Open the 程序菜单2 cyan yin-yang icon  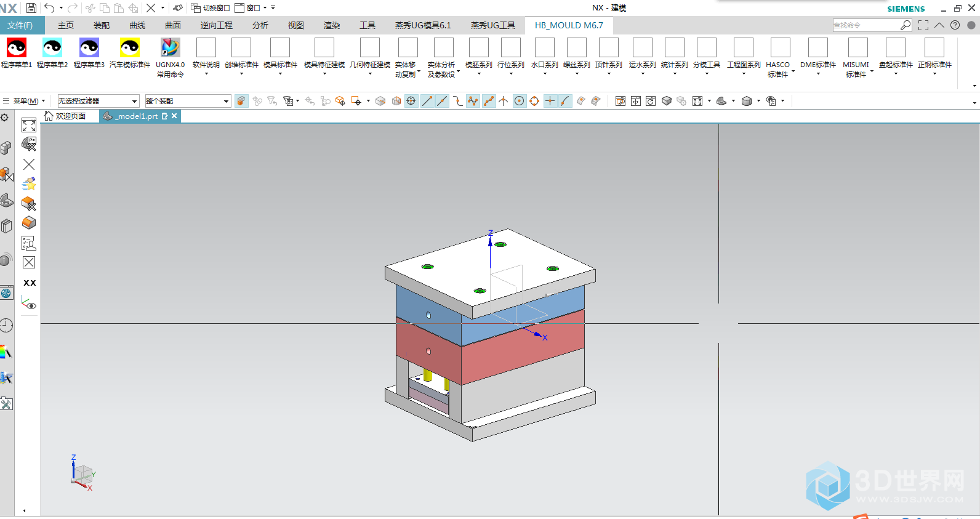pyautogui.click(x=52, y=47)
